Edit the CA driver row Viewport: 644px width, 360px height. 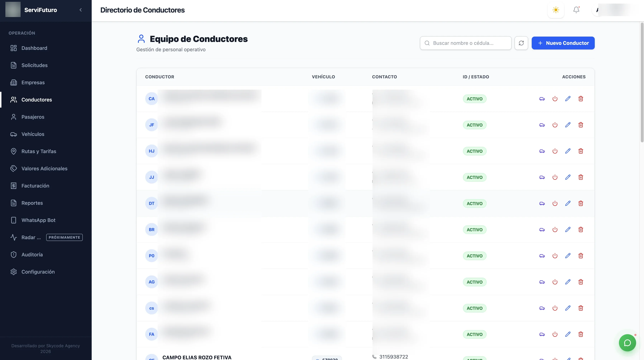click(x=568, y=99)
